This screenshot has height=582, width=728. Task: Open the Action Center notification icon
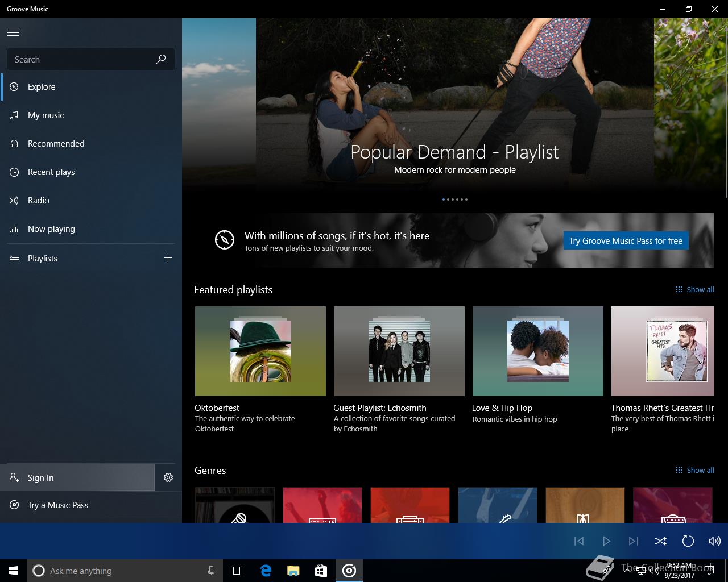(x=709, y=571)
